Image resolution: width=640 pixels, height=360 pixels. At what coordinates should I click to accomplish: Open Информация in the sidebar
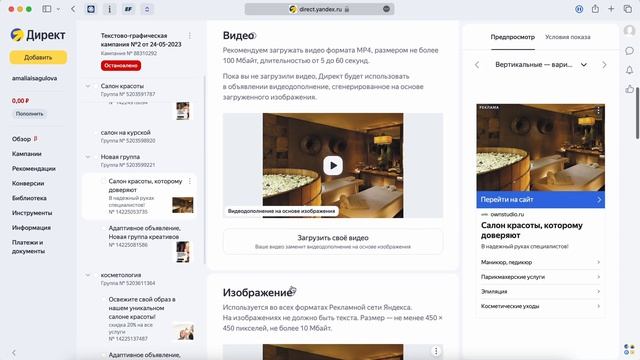(31, 227)
